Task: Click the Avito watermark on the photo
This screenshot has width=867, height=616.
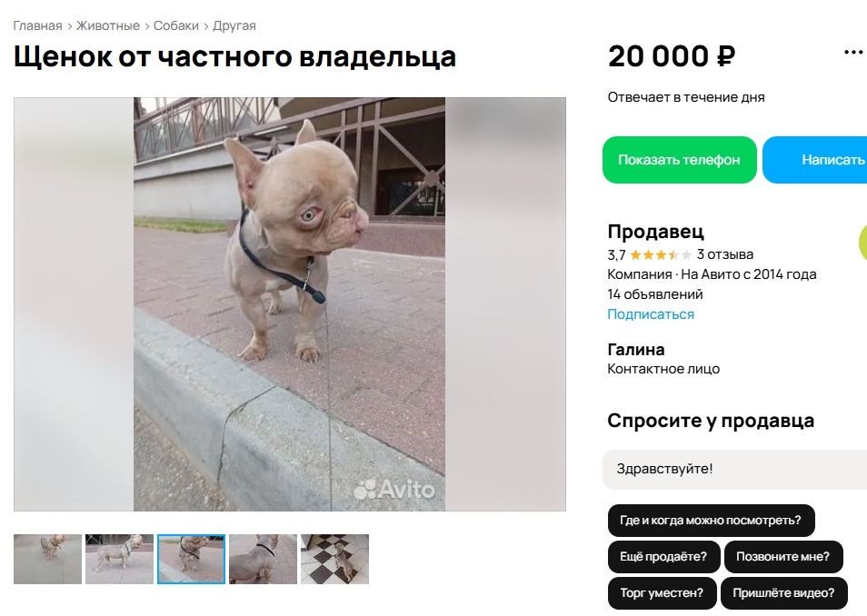Action: click(394, 489)
